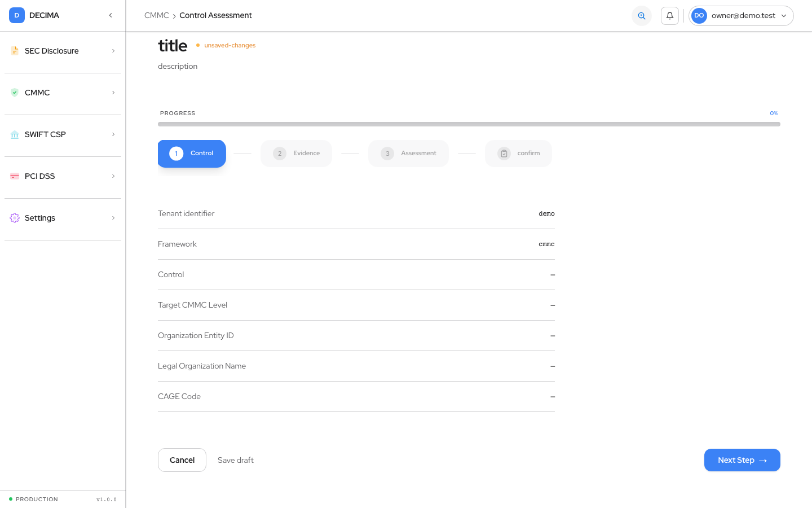This screenshot has width=812, height=508.
Task: Click the Organization Entity ID label
Action: pyautogui.click(x=196, y=335)
